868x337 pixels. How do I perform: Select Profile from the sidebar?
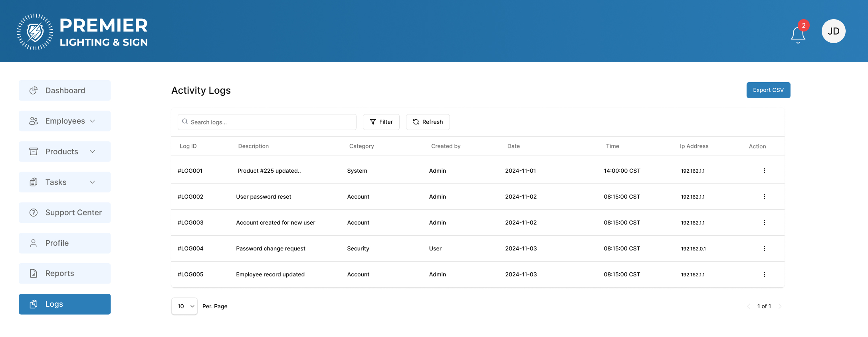click(65, 243)
